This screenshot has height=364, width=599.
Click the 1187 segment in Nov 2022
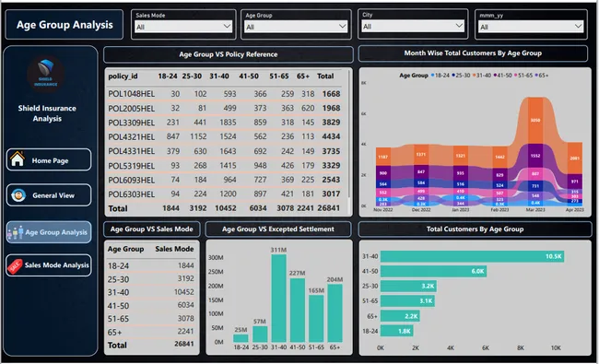382,157
